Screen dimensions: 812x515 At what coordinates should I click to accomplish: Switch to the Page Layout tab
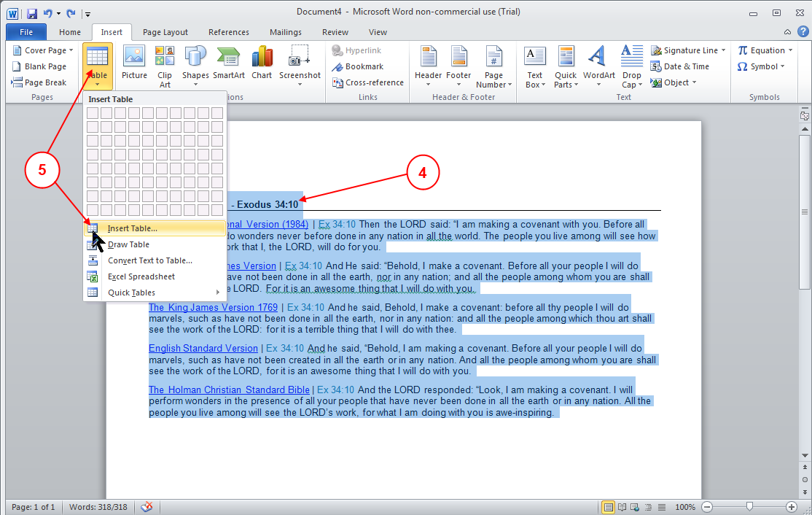(x=165, y=32)
